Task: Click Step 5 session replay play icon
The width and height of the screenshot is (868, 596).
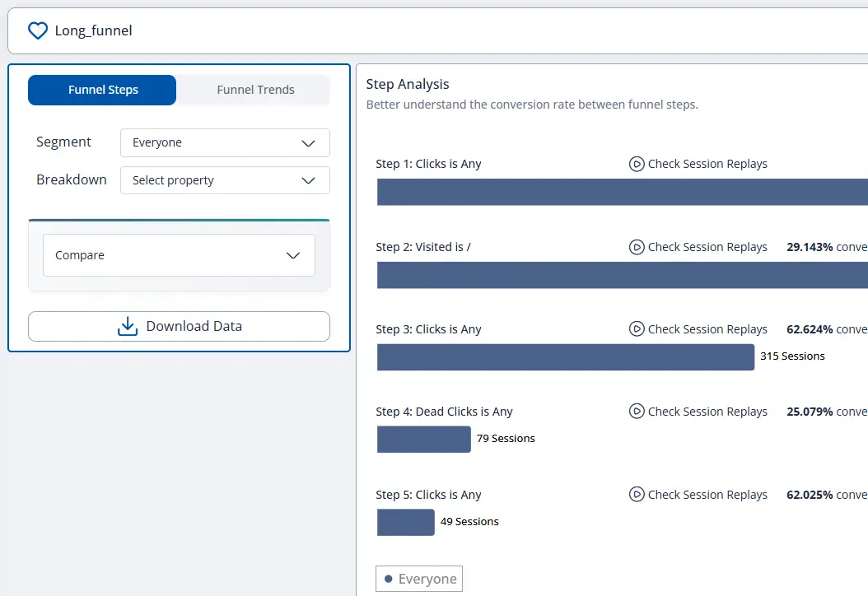Action: [x=637, y=495]
